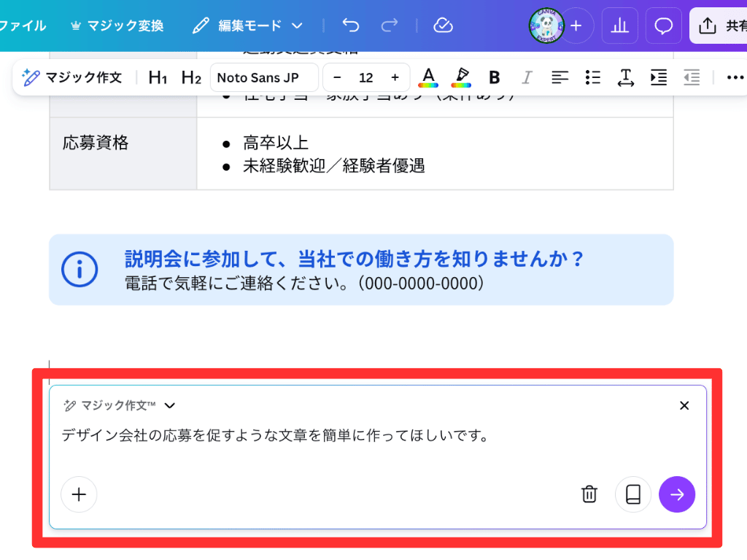Click the bulleted list icon
Viewport: 747px width, 560px height.
(x=592, y=77)
